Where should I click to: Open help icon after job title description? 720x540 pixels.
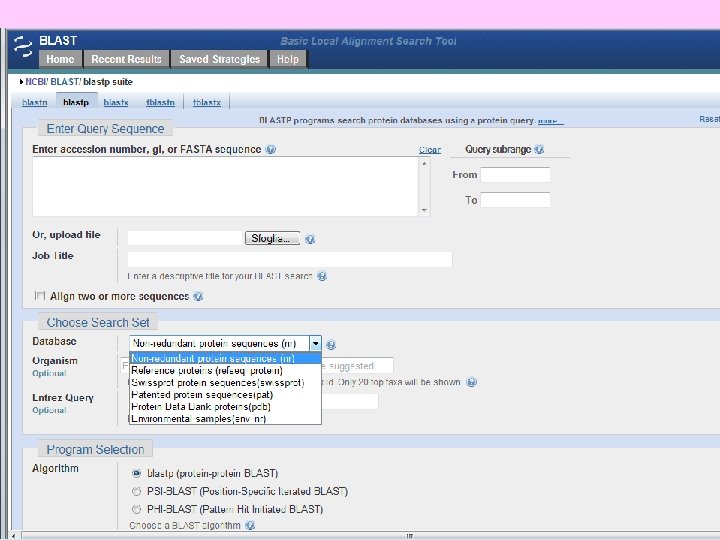click(x=322, y=276)
